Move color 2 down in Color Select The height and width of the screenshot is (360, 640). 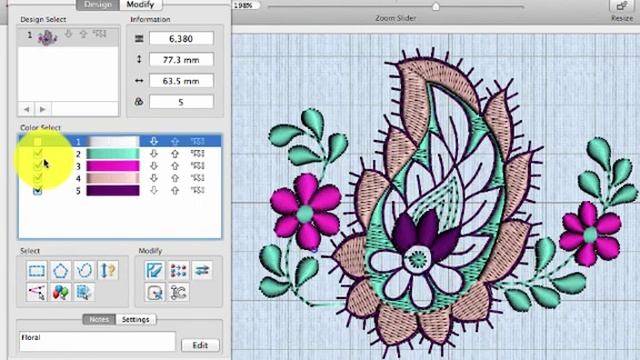153,154
